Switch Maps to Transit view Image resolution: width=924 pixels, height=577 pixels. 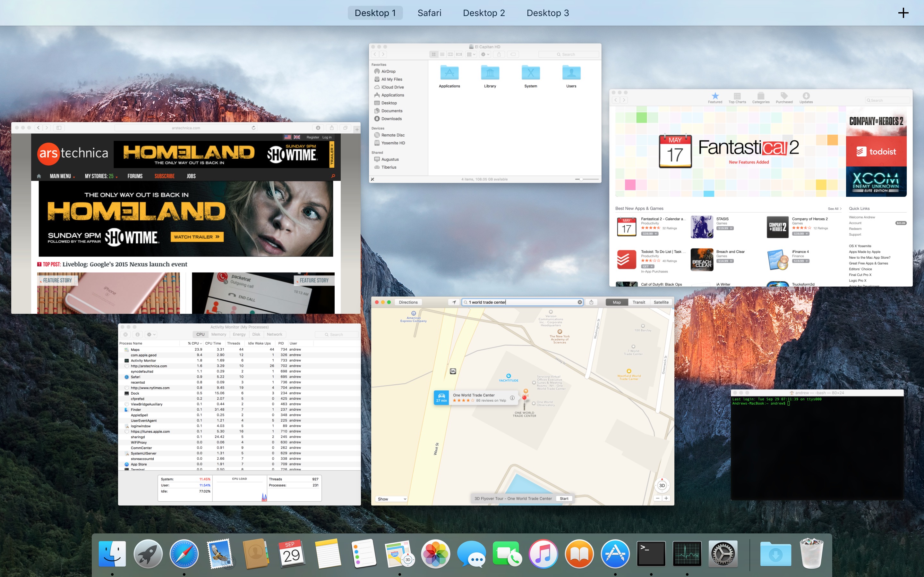(639, 302)
